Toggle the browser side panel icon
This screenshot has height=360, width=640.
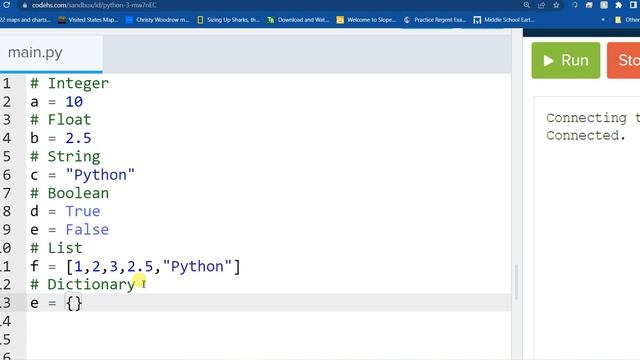click(x=633, y=5)
